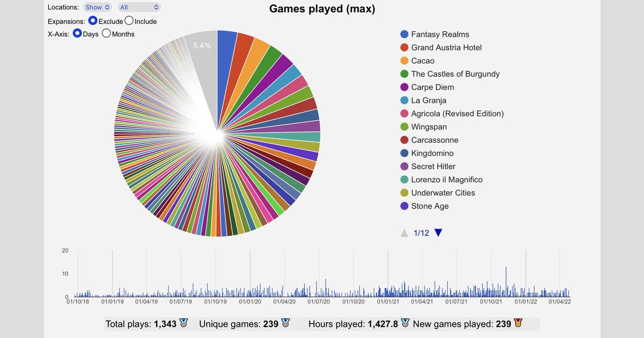Click the medal icon next to Unique games
This screenshot has width=644, height=338.
[285, 323]
